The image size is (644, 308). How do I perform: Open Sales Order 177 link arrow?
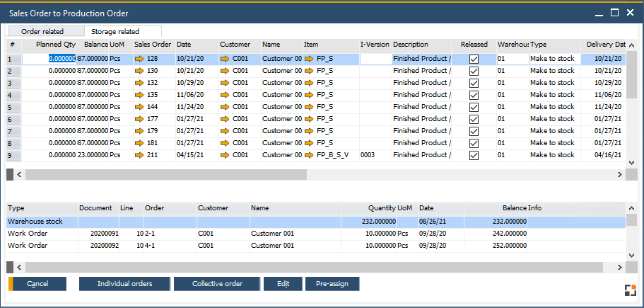[x=139, y=120]
